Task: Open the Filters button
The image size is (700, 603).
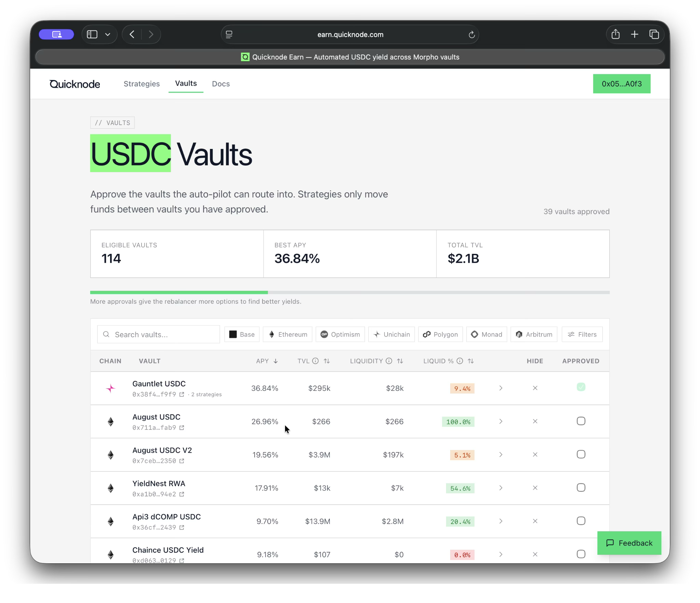Action: pyautogui.click(x=582, y=334)
